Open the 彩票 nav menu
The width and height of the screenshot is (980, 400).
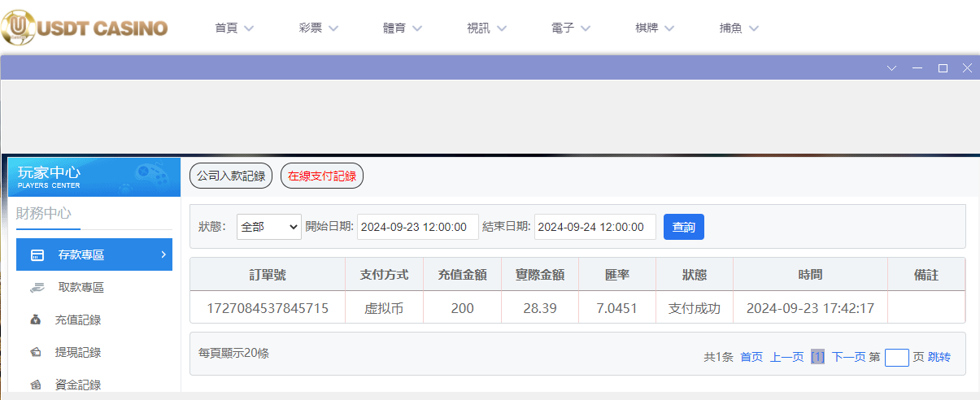click(319, 28)
